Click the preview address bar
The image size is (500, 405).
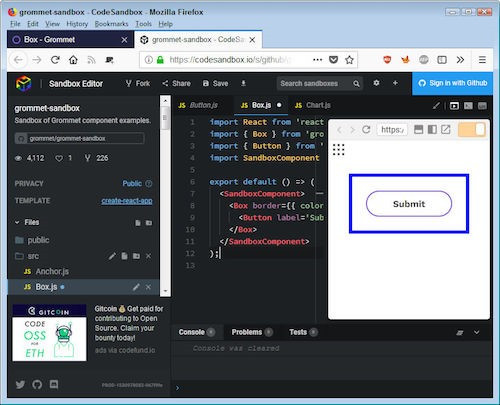[x=392, y=129]
